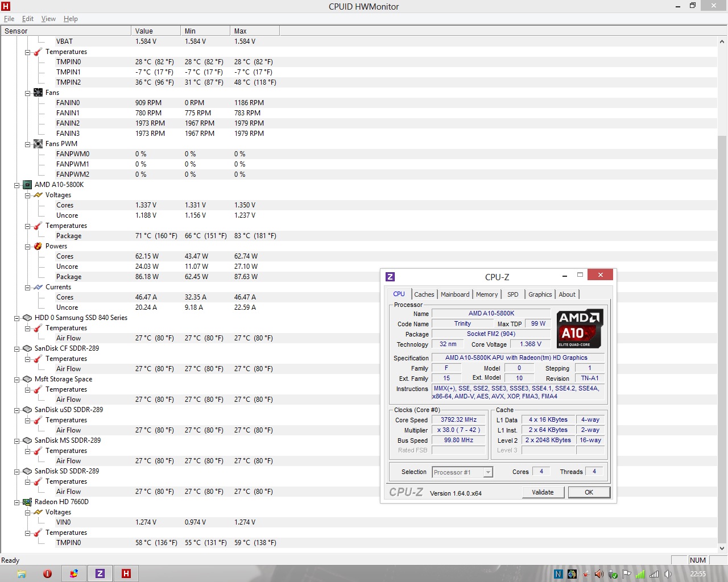Collapse the Powers tree node
This screenshot has width=728, height=582.
coord(27,247)
